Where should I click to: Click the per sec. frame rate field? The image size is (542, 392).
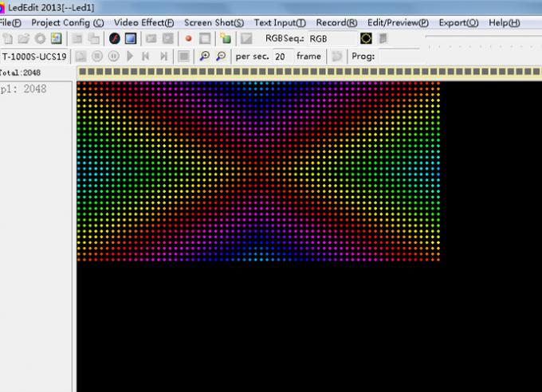[x=282, y=56]
